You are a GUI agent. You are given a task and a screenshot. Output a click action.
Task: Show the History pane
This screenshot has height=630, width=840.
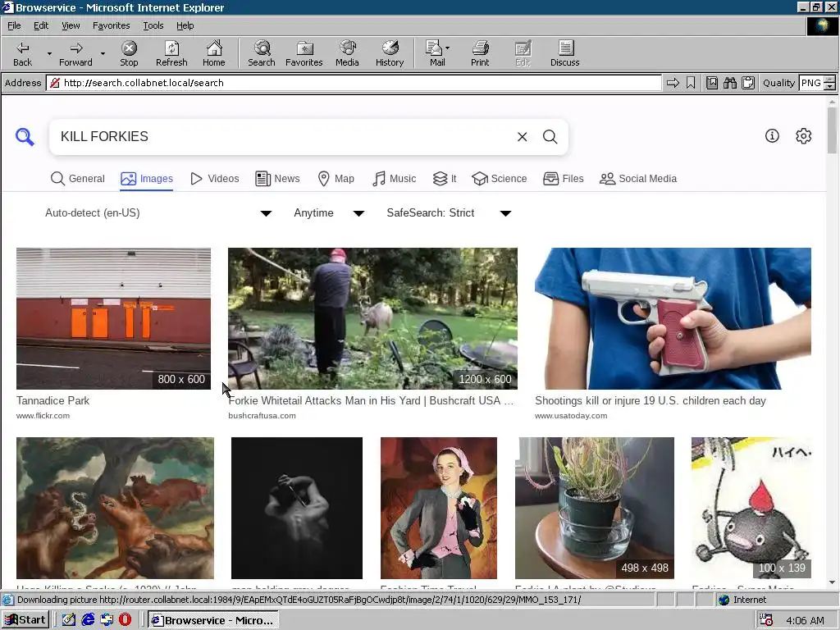pos(390,53)
